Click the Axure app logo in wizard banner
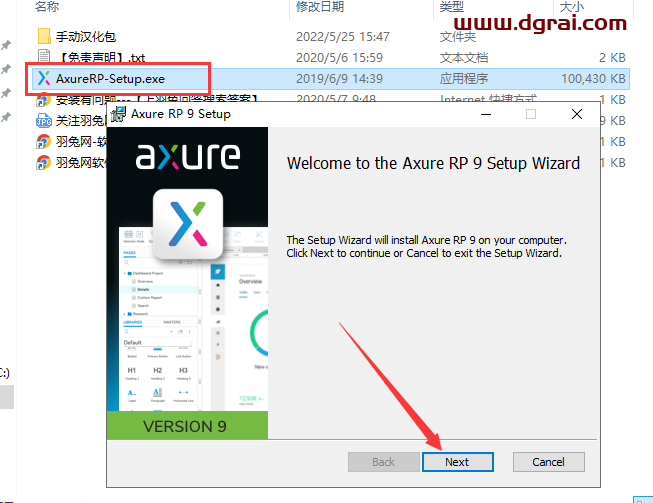The width and height of the screenshot is (653, 503). coord(188,224)
